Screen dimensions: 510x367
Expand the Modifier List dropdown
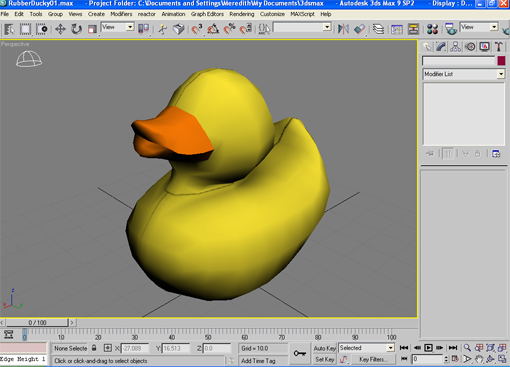[x=464, y=74]
